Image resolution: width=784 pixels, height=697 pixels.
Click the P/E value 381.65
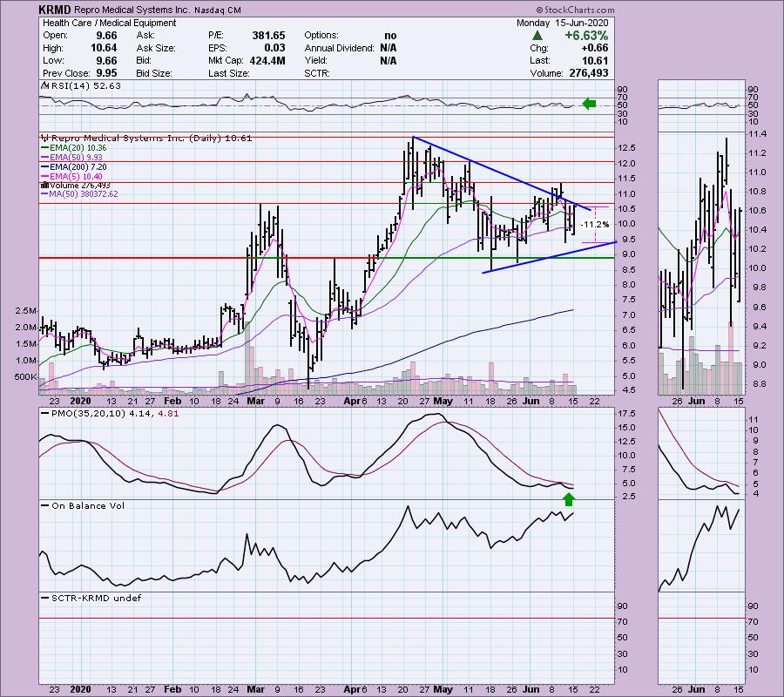[268, 36]
